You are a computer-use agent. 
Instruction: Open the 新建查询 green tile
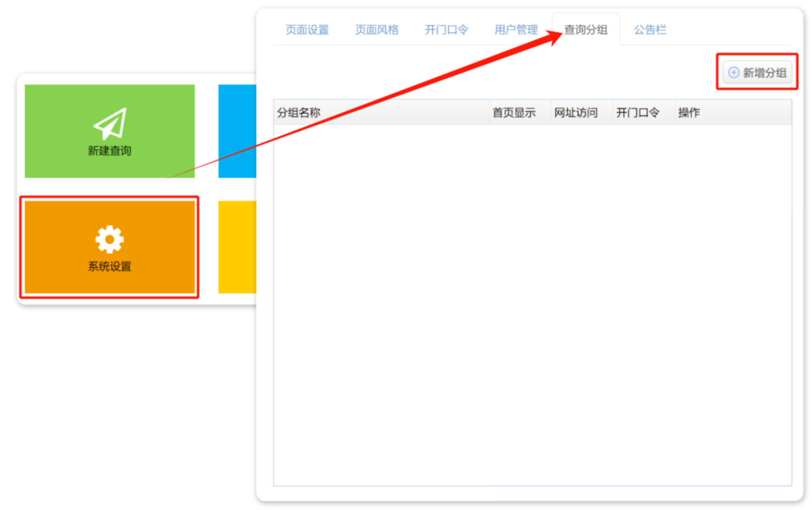(x=110, y=131)
